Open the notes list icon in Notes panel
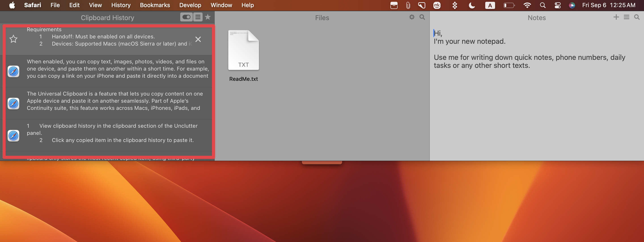 [x=627, y=17]
